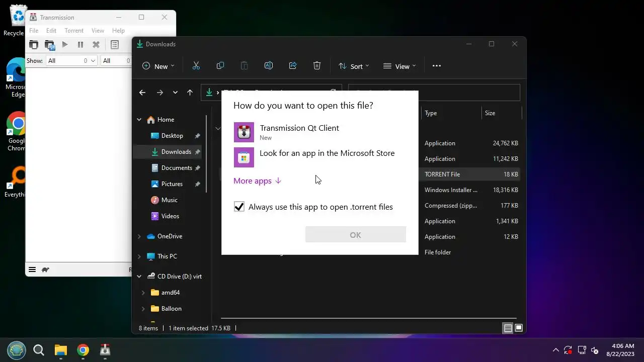Pause torrent using Transmission pause icon
The image size is (644, 362).
tap(80, 45)
